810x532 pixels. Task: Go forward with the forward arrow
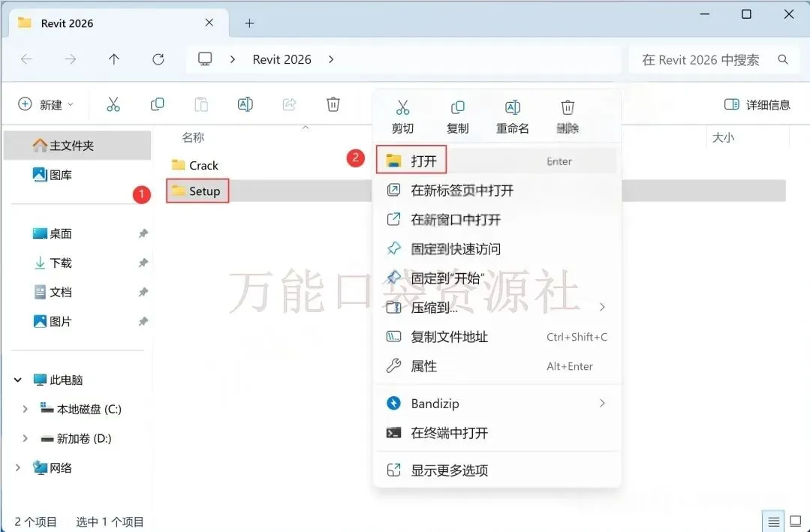click(71, 59)
